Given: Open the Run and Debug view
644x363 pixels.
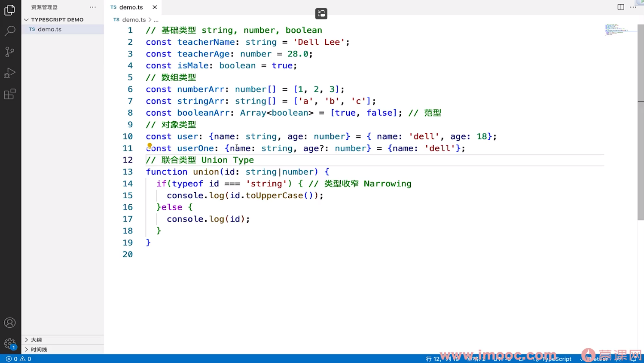Looking at the screenshot, I should tap(9, 73).
